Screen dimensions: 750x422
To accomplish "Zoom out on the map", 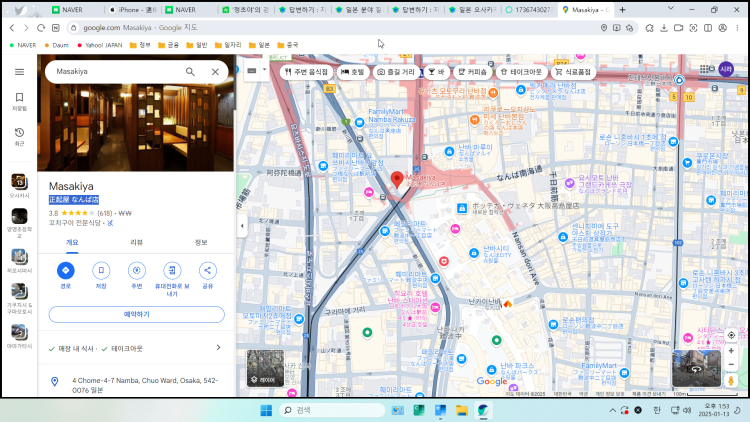I will pyautogui.click(x=731, y=365).
